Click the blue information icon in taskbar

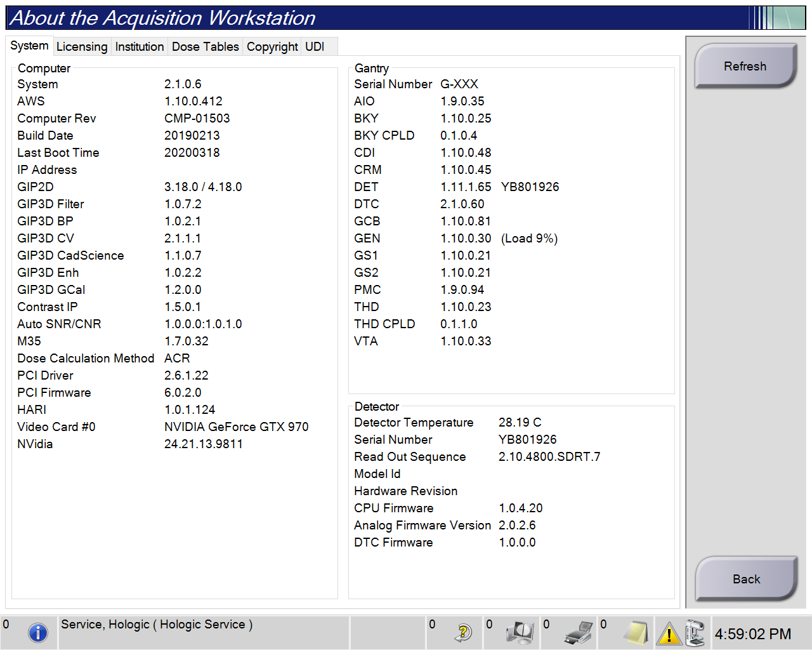coord(38,633)
